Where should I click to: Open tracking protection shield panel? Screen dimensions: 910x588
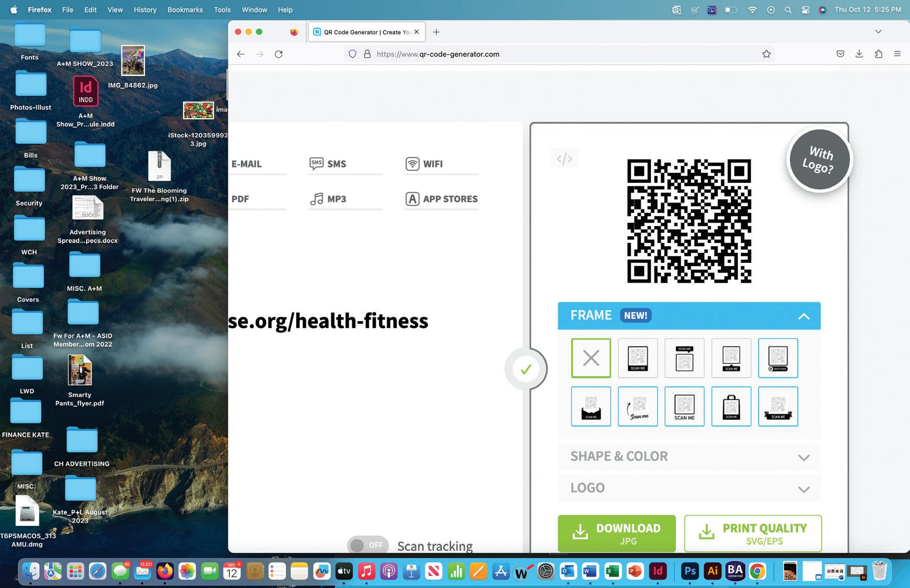352,54
